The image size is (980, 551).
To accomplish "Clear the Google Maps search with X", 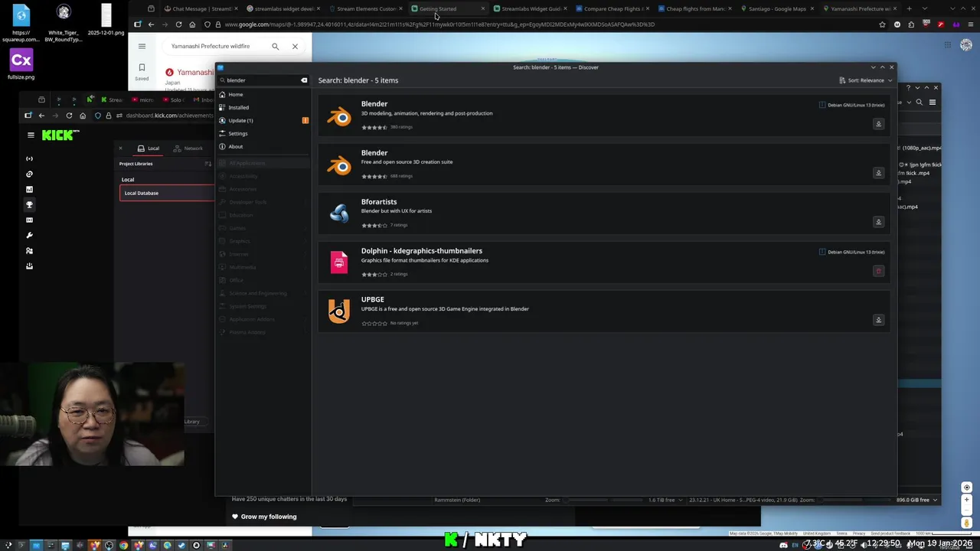I will pos(295,46).
